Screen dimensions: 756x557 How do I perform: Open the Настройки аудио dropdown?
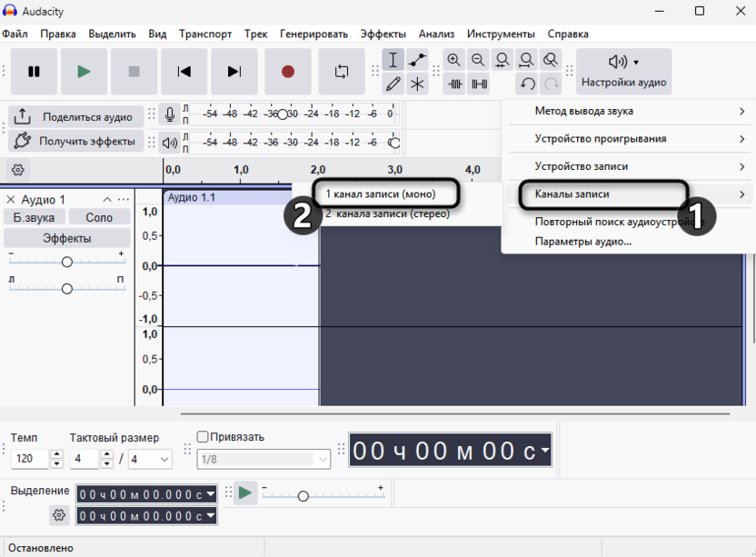click(x=623, y=72)
